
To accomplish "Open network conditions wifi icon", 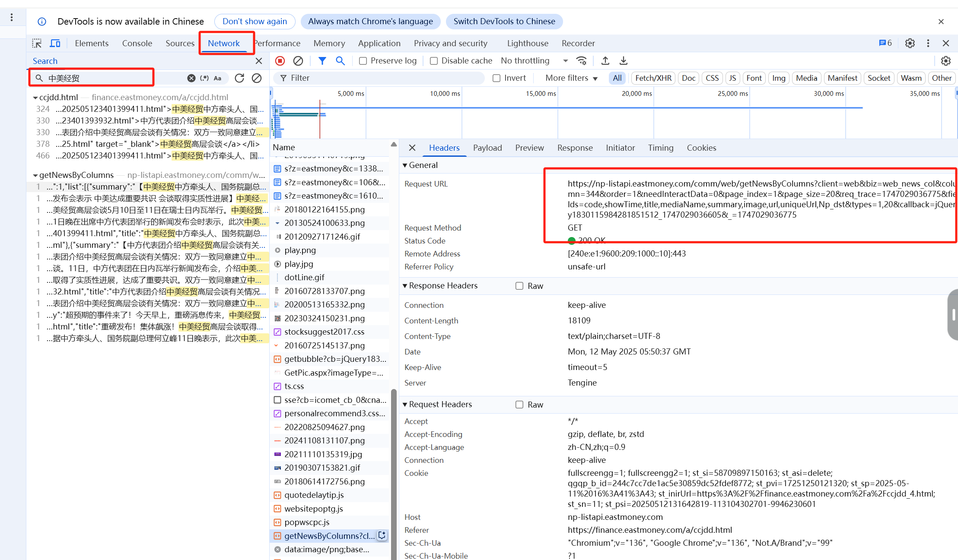I will tap(582, 61).
